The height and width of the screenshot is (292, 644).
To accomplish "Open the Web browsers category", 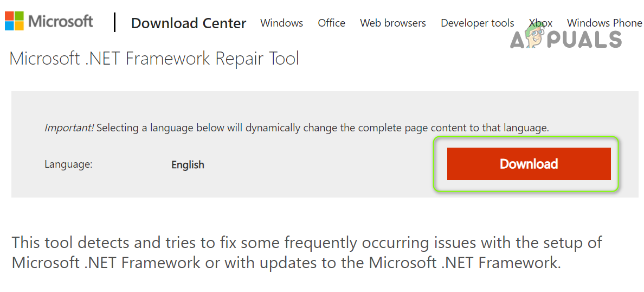I will [392, 23].
